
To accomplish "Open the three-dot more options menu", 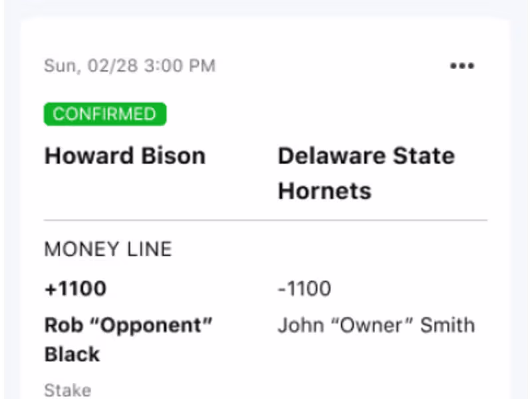I will (462, 66).
